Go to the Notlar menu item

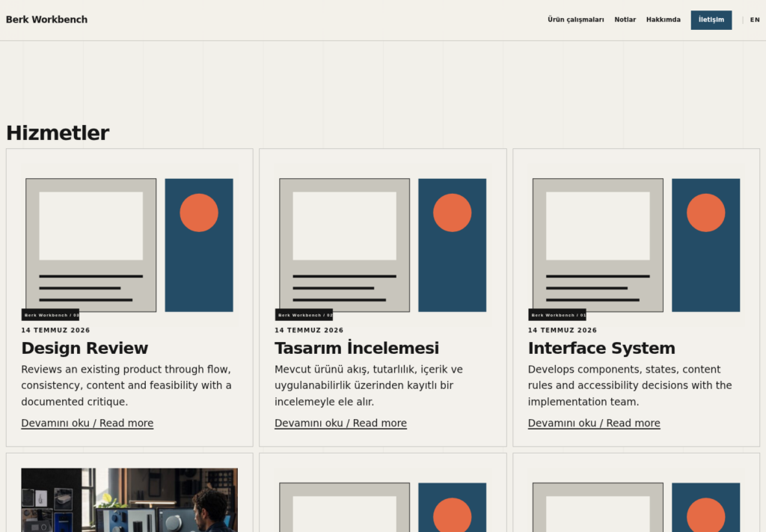click(x=625, y=19)
